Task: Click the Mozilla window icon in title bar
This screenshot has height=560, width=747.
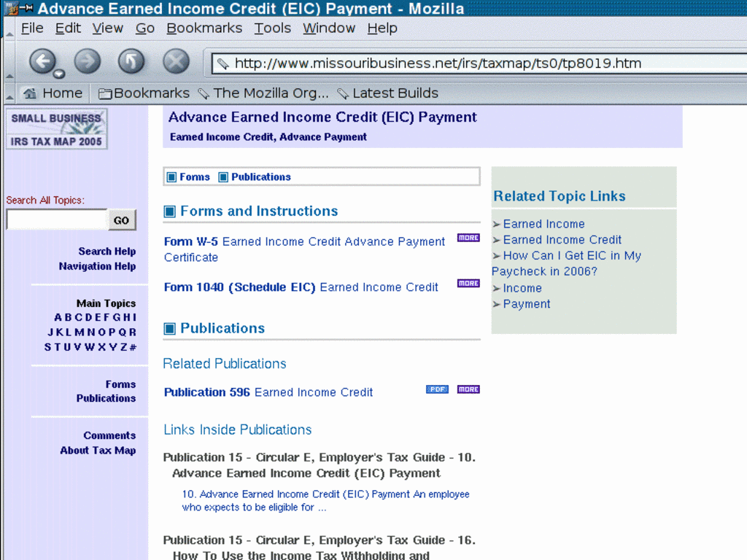Action: point(12,8)
